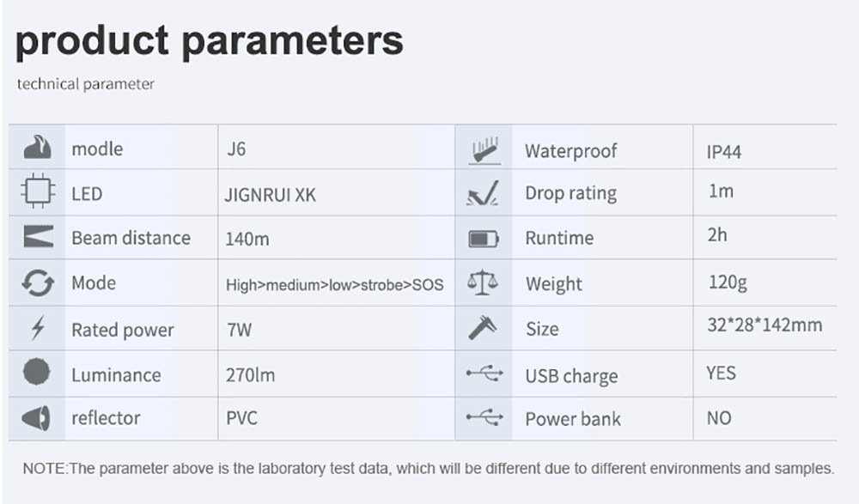859x504 pixels.
Task: Click the "technical parameter" subtitle
Action: 86,84
